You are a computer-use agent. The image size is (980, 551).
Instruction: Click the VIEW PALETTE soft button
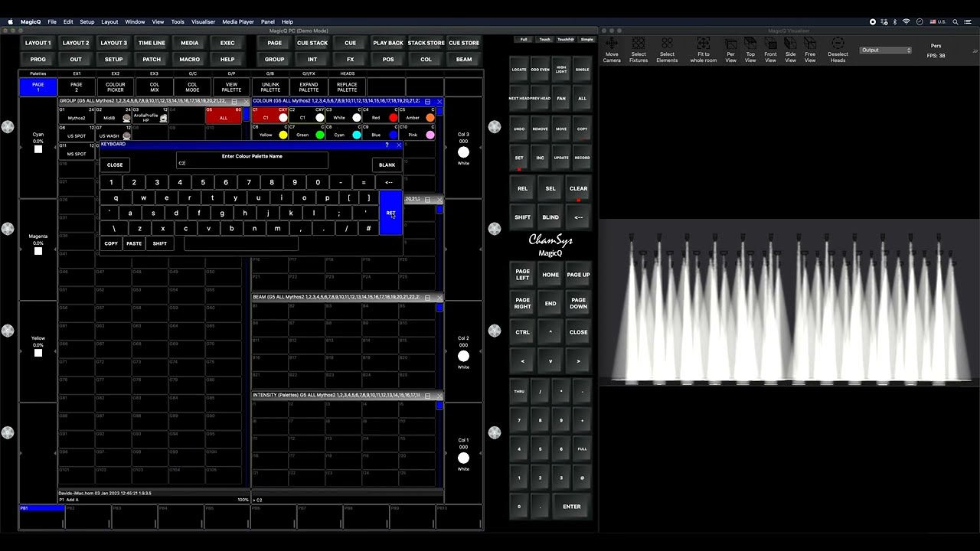231,87
